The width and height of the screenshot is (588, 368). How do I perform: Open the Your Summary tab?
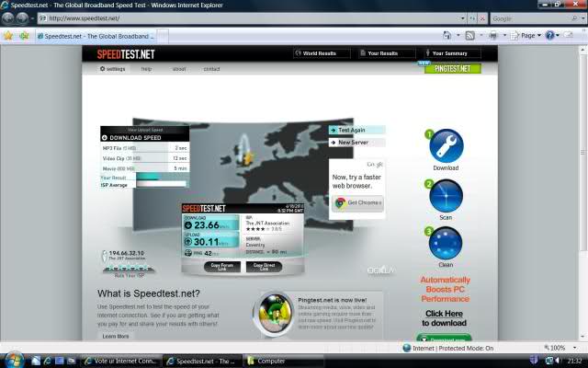pos(452,53)
